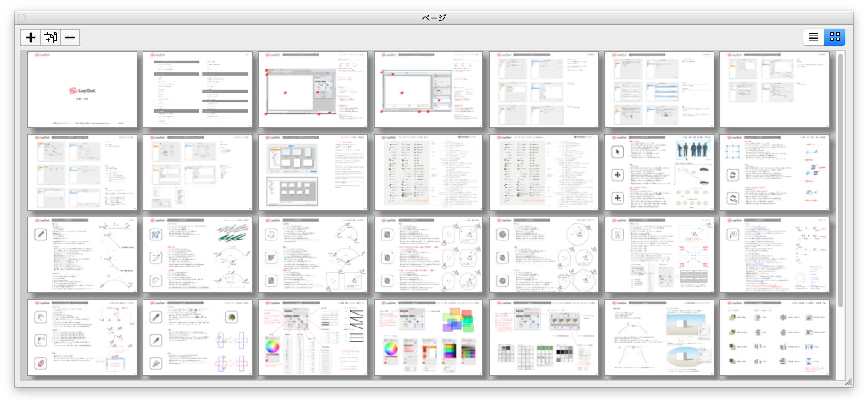Select thumbnail with red pencil tool icon
Screen dimensions: 868x405
[x=82, y=255]
